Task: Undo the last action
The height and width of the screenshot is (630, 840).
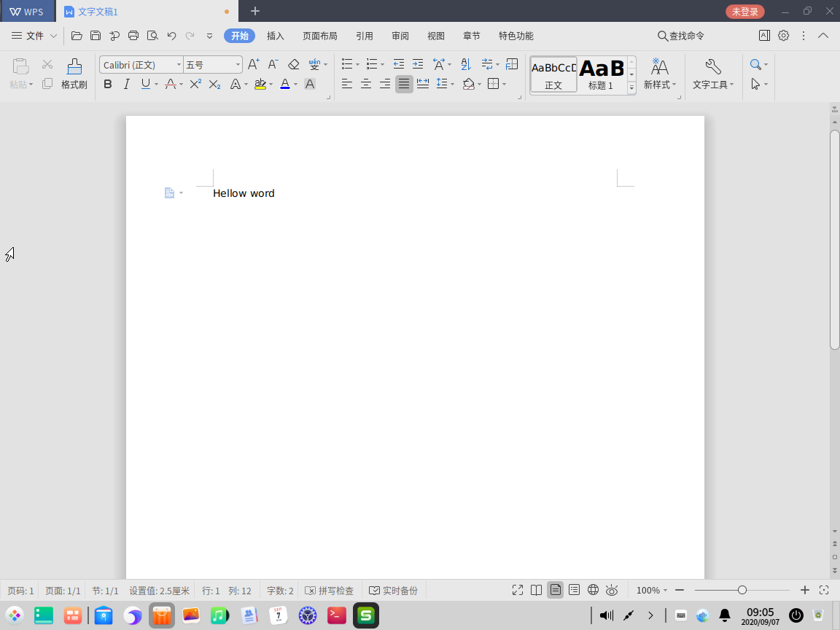Action: pyautogui.click(x=171, y=36)
